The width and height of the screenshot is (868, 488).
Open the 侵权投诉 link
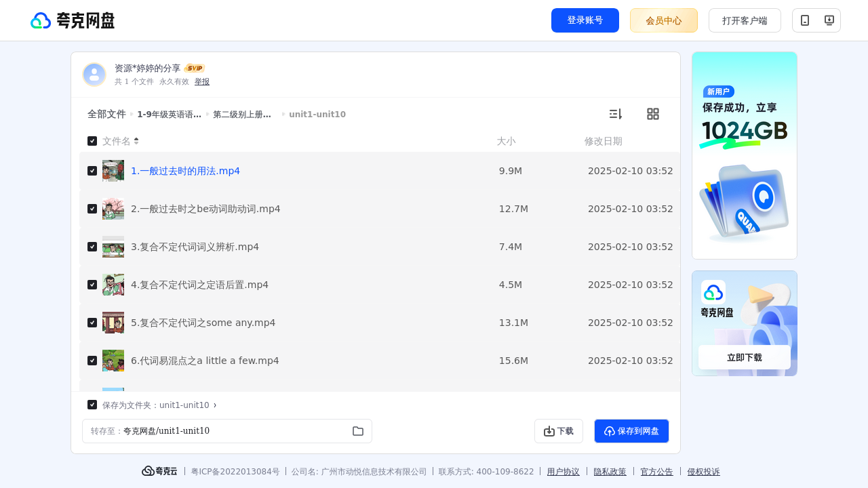coord(704,472)
